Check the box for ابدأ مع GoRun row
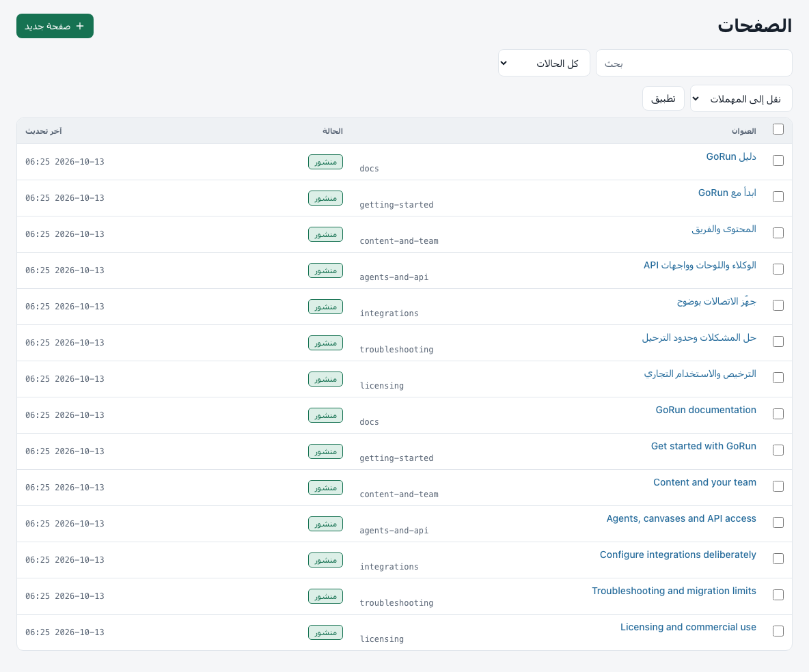The image size is (809, 672). [778, 197]
